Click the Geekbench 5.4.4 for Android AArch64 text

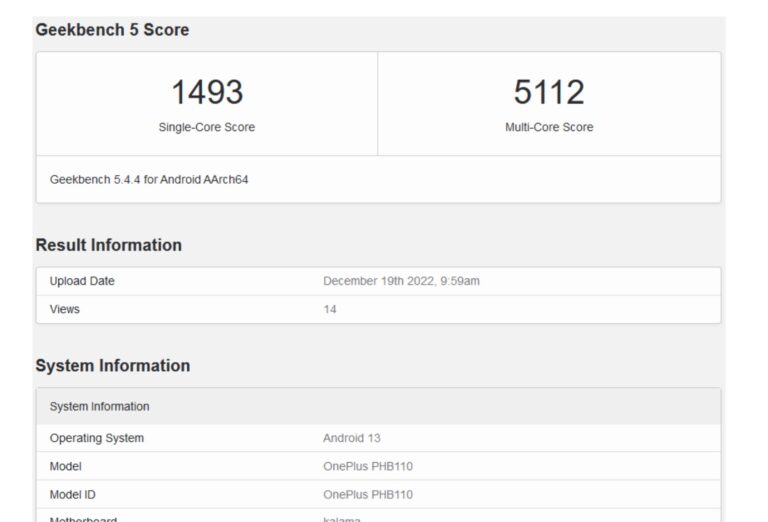[149, 180]
